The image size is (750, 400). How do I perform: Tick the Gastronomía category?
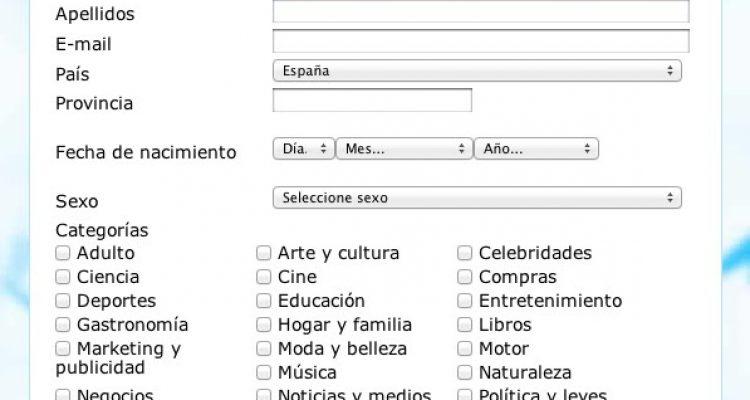click(63, 325)
